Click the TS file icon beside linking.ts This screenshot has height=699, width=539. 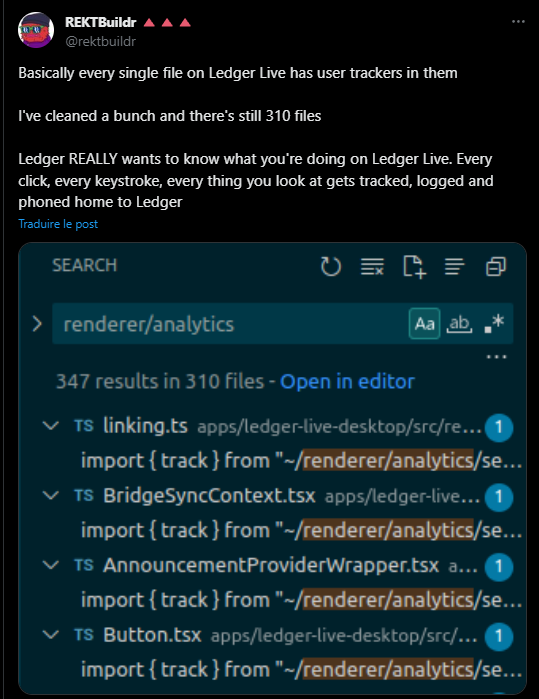(x=84, y=426)
